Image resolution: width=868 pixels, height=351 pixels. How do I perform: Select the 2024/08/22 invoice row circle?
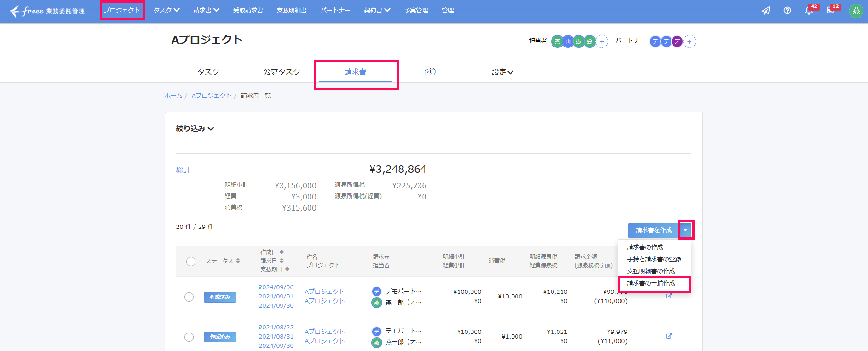pos(189,337)
